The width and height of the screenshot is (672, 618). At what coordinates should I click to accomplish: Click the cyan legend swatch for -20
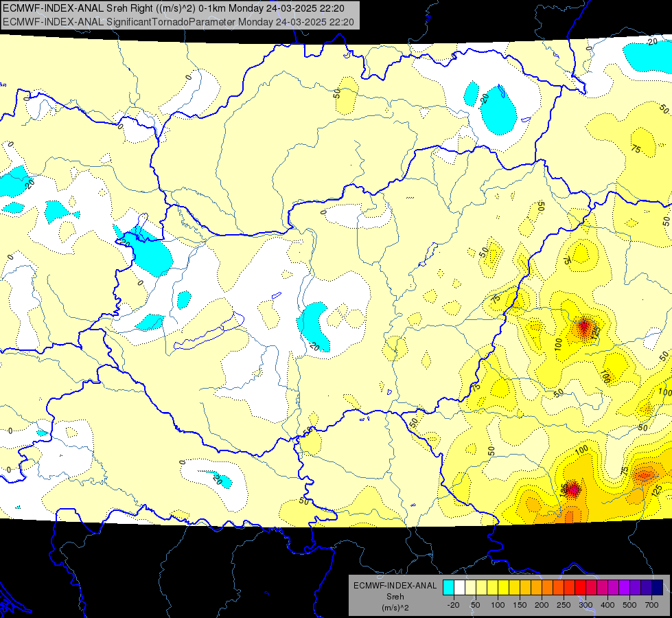click(x=448, y=587)
